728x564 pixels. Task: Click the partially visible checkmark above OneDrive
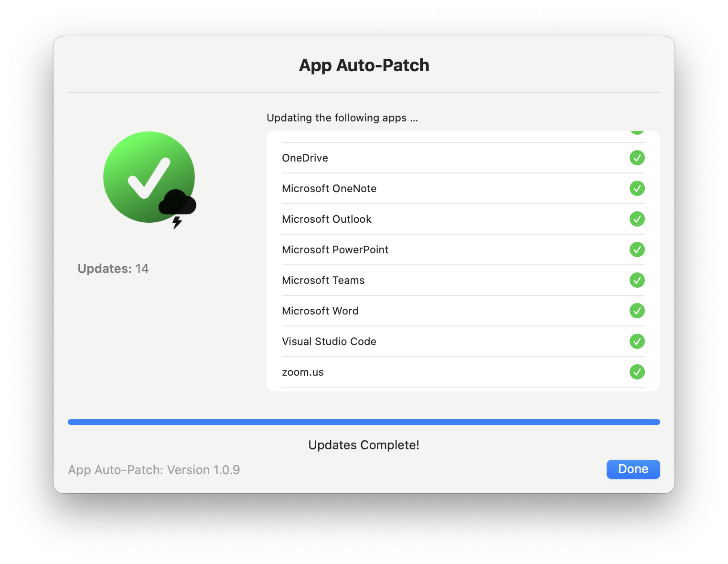[637, 130]
